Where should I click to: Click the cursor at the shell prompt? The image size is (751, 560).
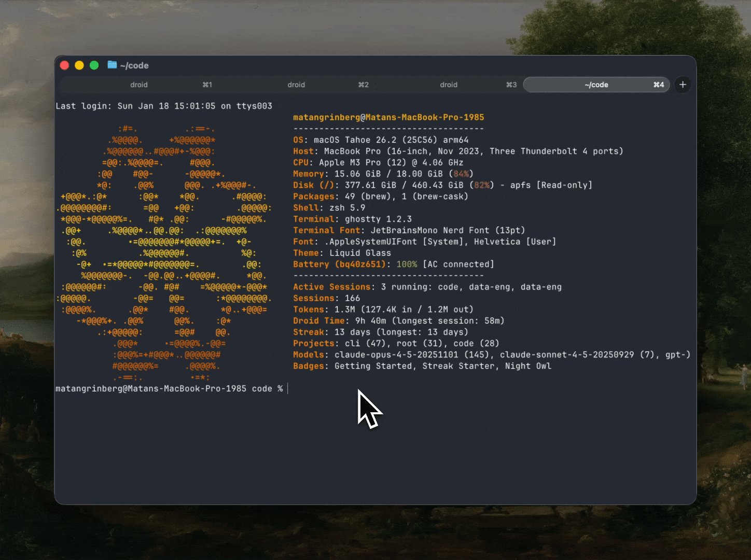point(288,388)
